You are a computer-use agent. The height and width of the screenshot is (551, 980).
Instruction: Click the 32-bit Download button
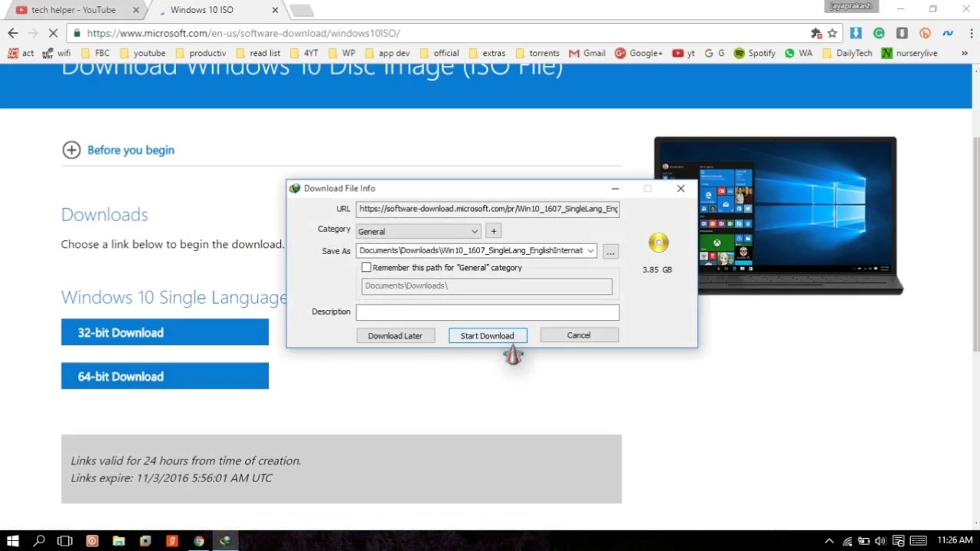coord(165,332)
